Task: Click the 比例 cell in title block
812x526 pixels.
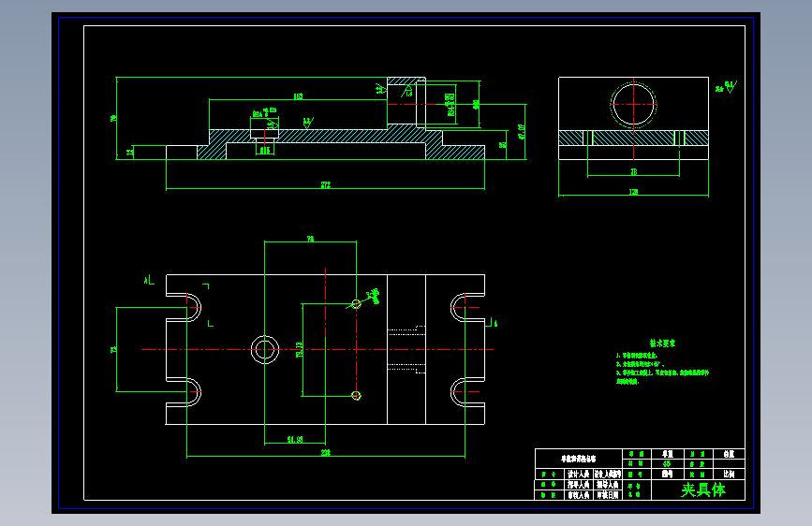Action: tap(729, 475)
